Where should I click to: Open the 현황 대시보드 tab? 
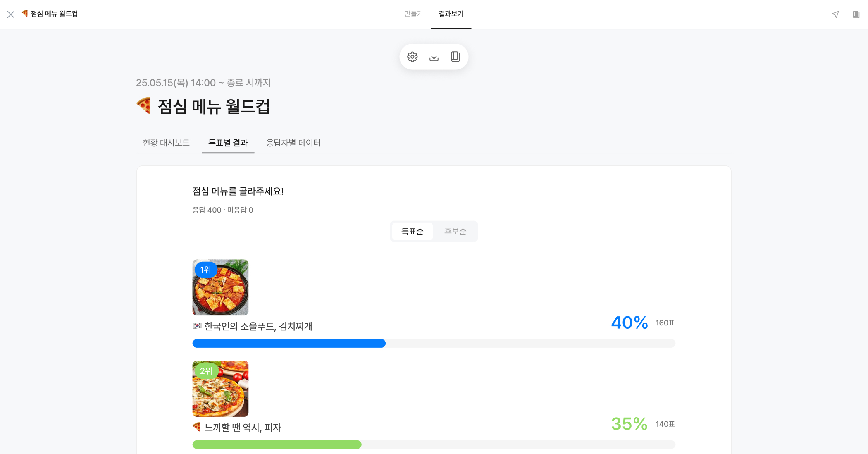click(x=166, y=143)
